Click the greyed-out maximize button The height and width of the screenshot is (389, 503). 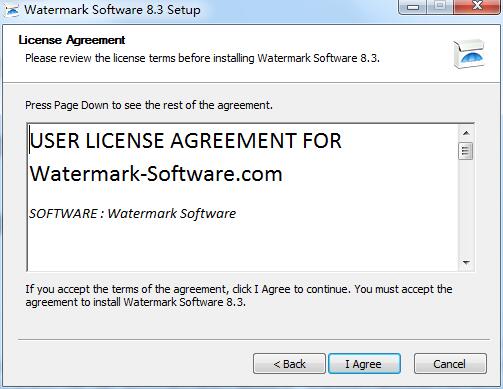[440, 6]
